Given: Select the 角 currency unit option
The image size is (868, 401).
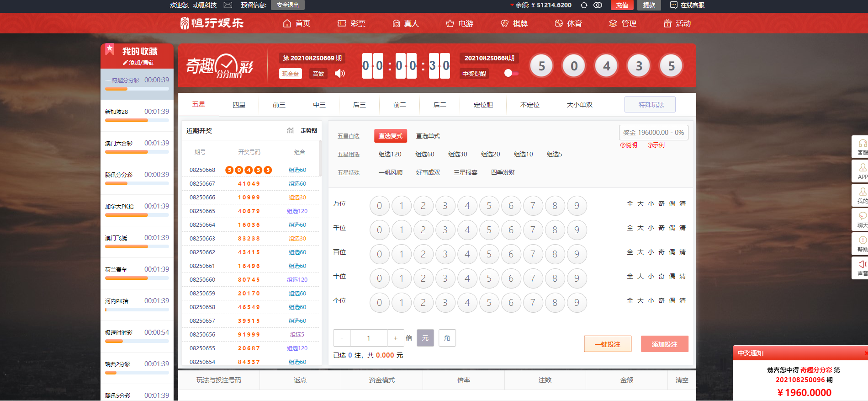Looking at the screenshot, I should [x=447, y=338].
